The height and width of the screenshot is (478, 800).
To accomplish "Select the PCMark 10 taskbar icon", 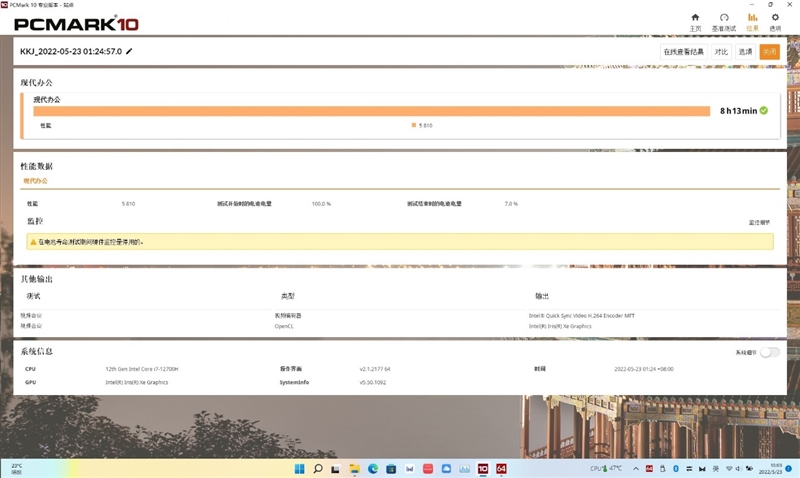I will [x=483, y=469].
